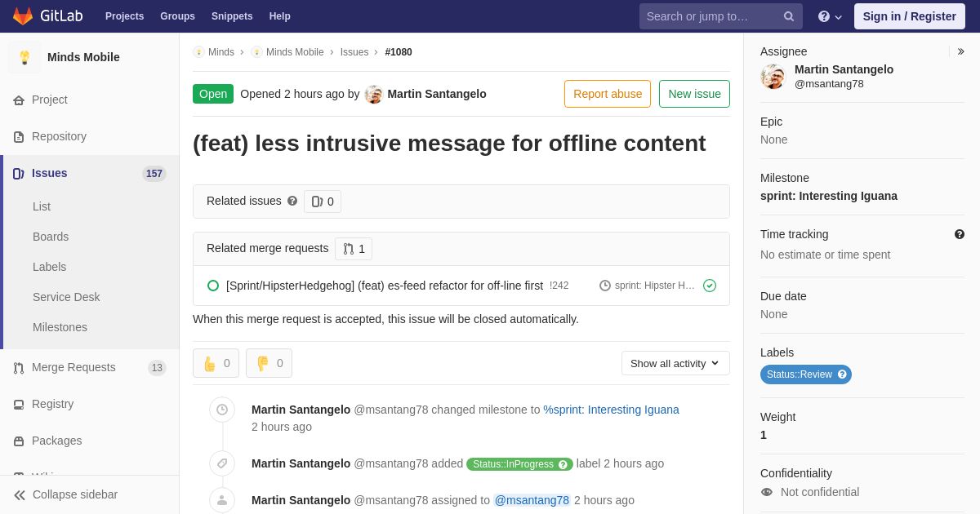Click the help icon inside Status::Review label
Image resolution: width=980 pixels, height=514 pixels.
coord(842,374)
